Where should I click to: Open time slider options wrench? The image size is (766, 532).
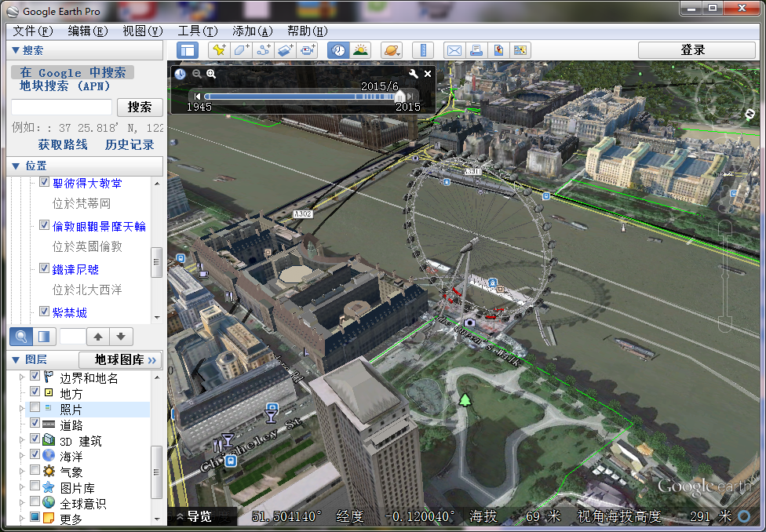pyautogui.click(x=414, y=74)
